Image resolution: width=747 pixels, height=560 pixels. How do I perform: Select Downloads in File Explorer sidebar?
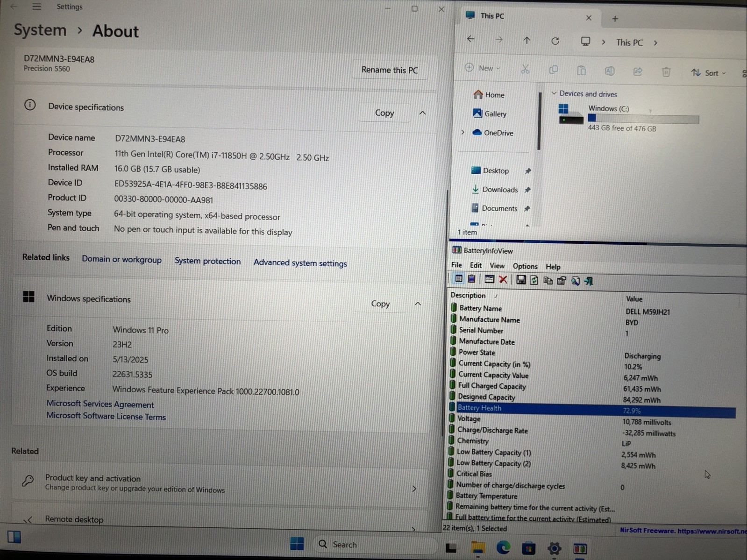tap(495, 190)
